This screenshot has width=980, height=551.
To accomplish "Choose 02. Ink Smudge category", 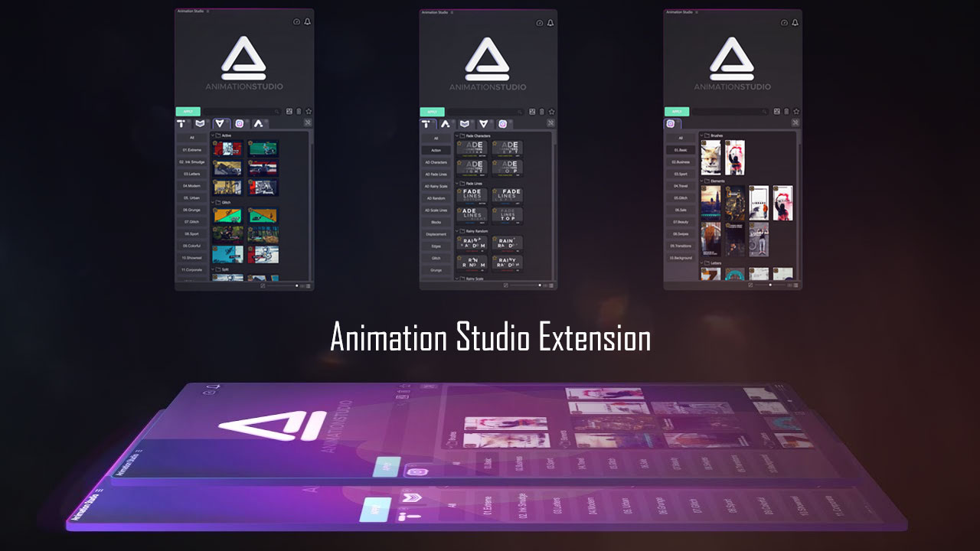I will point(191,161).
